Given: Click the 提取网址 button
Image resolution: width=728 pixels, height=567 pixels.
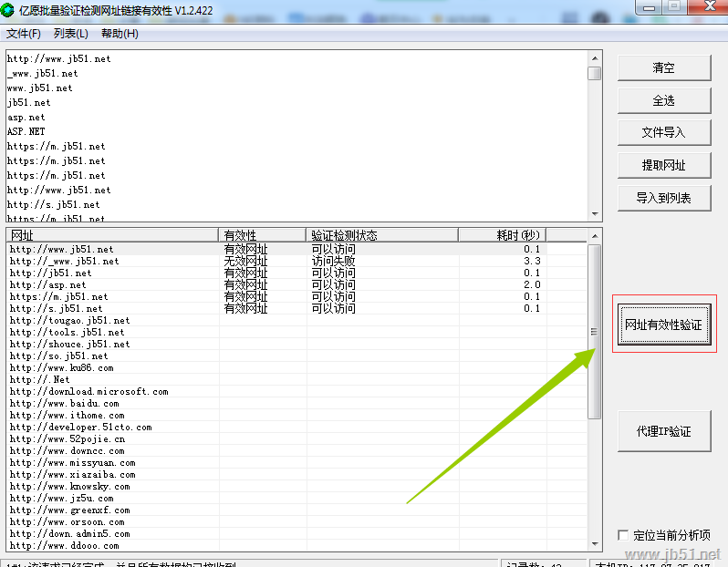Looking at the screenshot, I should [664, 165].
